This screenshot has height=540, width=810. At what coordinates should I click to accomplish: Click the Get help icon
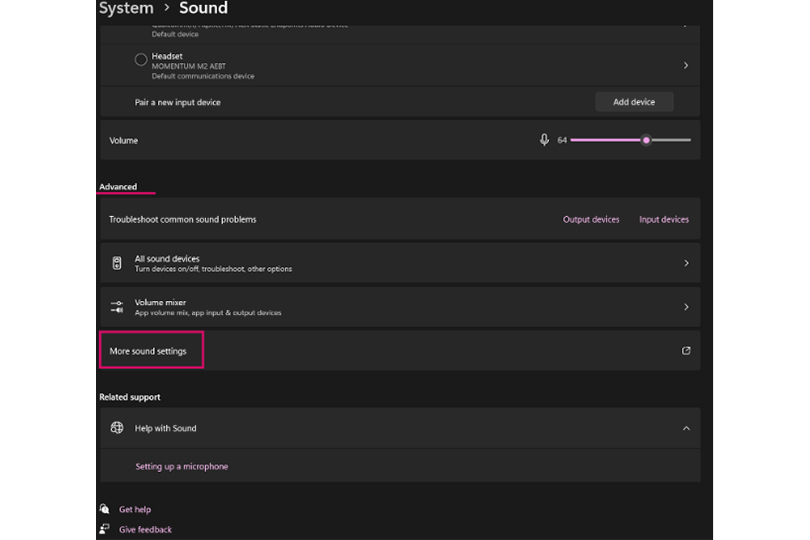pyautogui.click(x=105, y=509)
